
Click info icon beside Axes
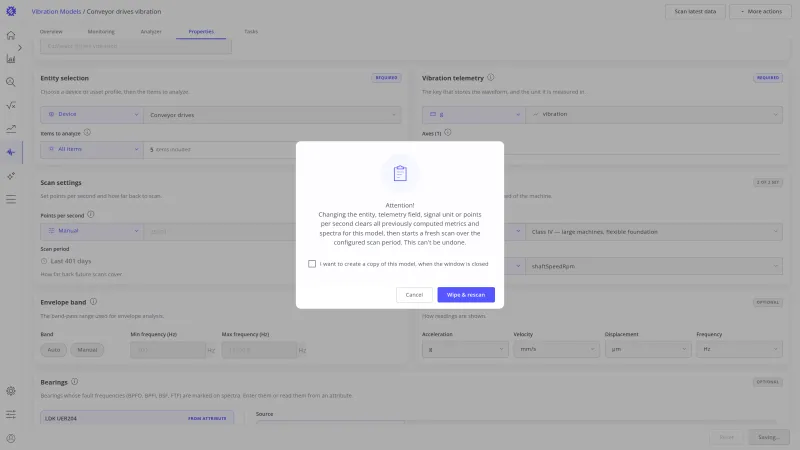pyautogui.click(x=447, y=133)
